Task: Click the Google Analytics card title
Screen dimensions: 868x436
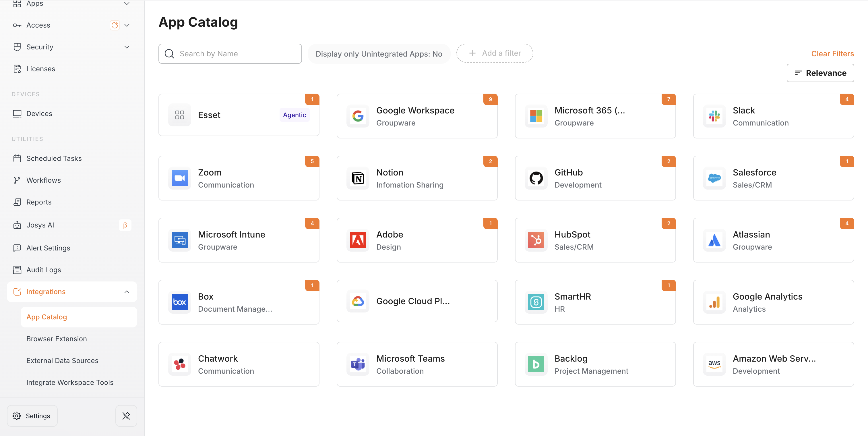Action: click(x=768, y=297)
